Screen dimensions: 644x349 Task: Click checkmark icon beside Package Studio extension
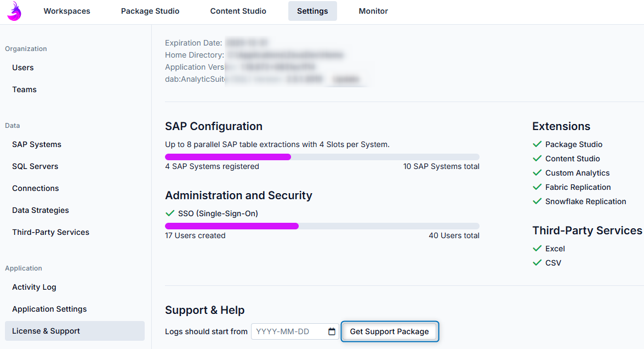click(x=537, y=144)
